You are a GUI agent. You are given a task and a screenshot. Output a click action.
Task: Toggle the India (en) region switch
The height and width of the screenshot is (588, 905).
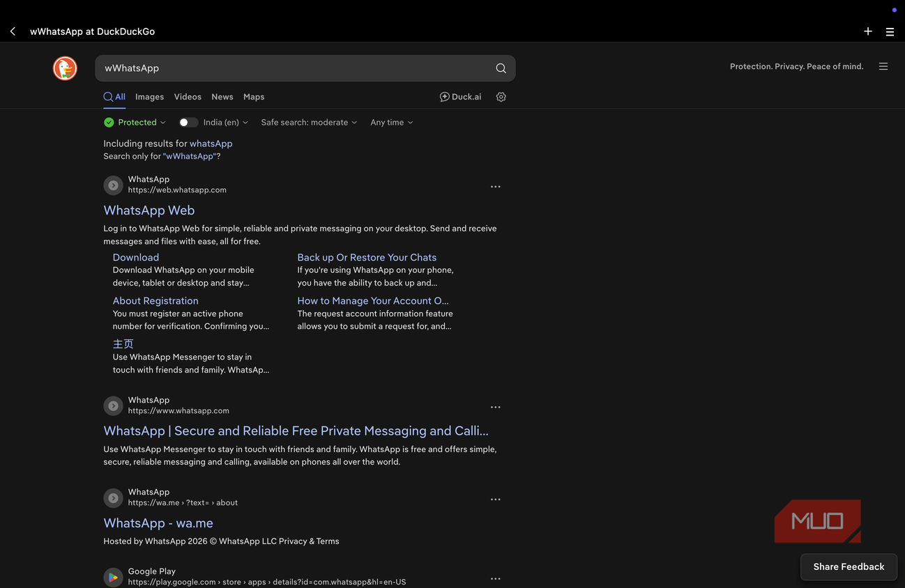click(188, 123)
